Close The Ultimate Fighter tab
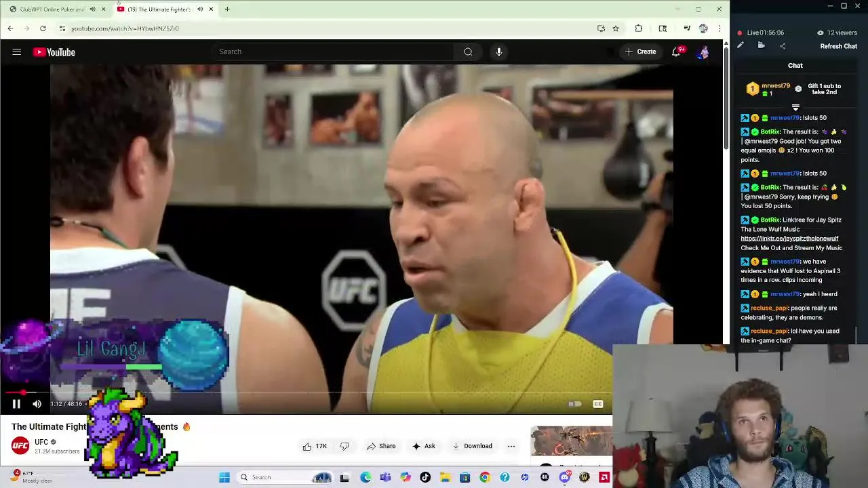 (x=211, y=9)
